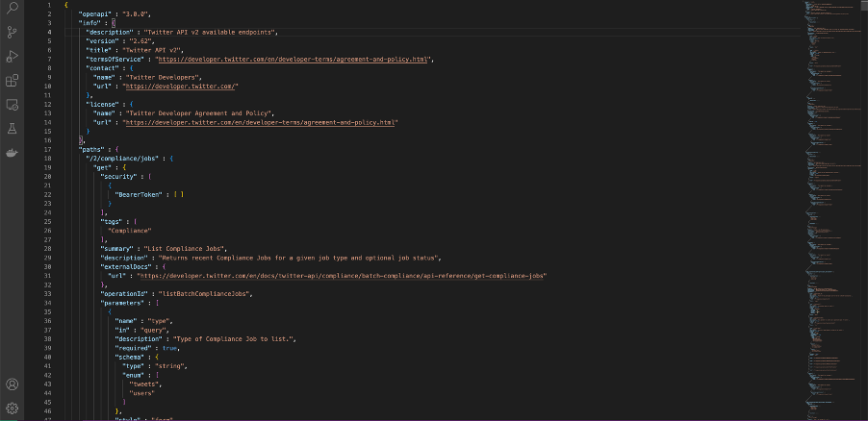The height and width of the screenshot is (421, 868).
Task: Click the "contact" key on line 9
Action: pos(102,68)
